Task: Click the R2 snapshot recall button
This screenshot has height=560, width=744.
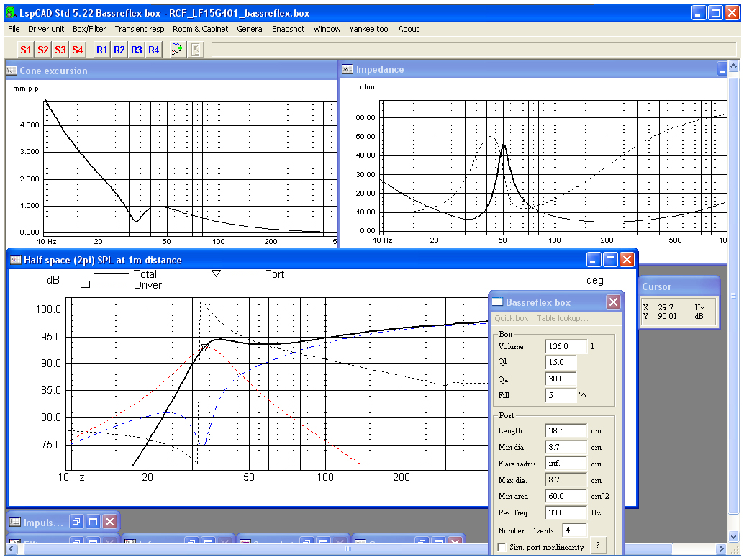Action: [119, 50]
